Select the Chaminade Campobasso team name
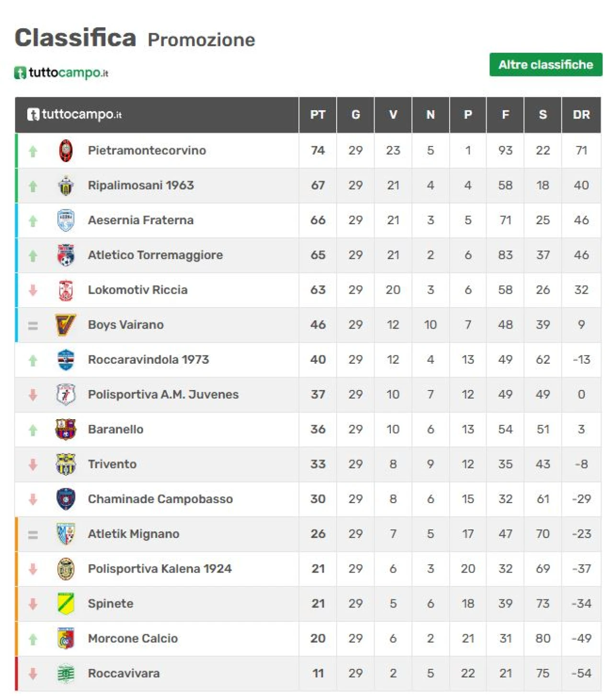 tap(160, 499)
